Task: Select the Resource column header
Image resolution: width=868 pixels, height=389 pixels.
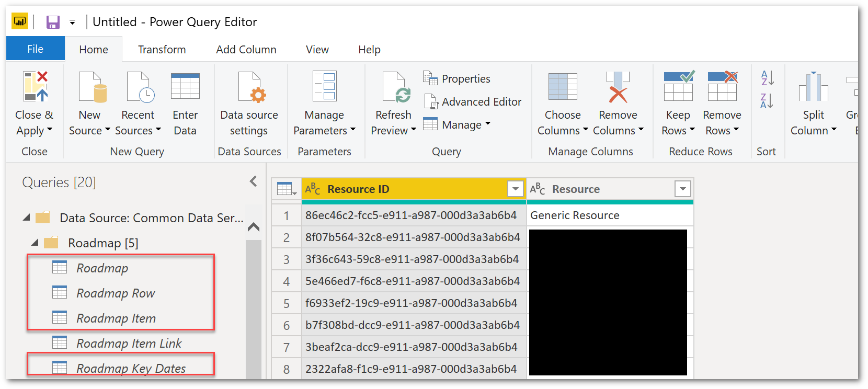Action: tap(610, 189)
